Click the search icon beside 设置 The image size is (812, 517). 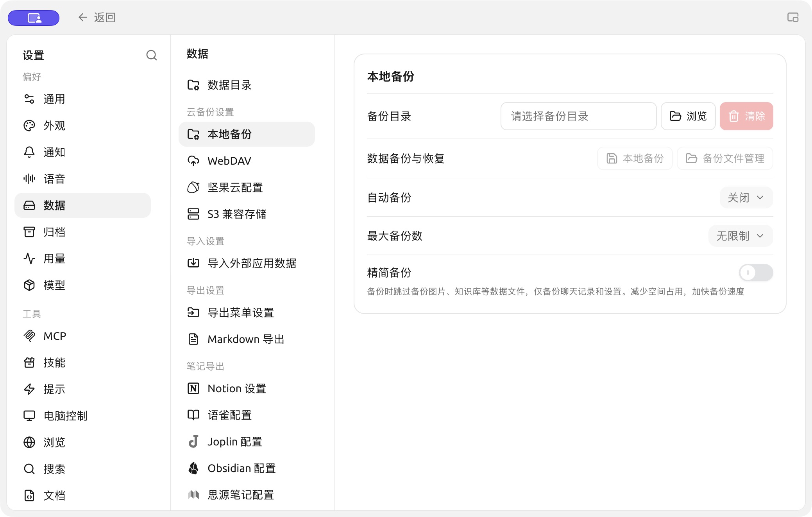click(152, 55)
